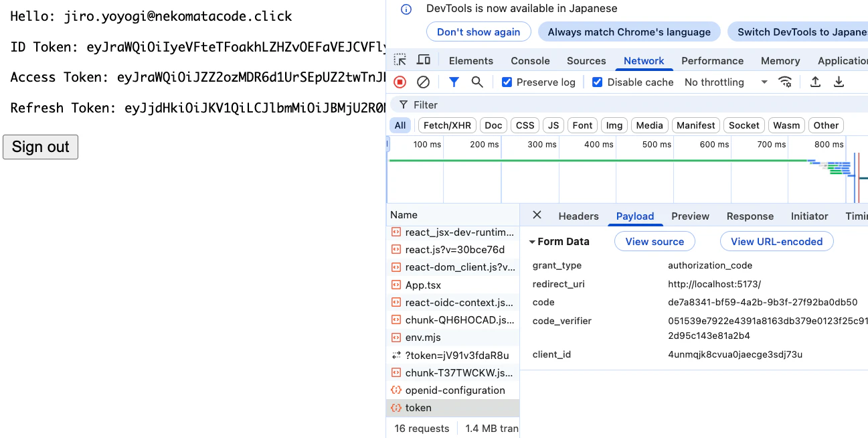Filter requests by Fetch/XHR

point(447,125)
